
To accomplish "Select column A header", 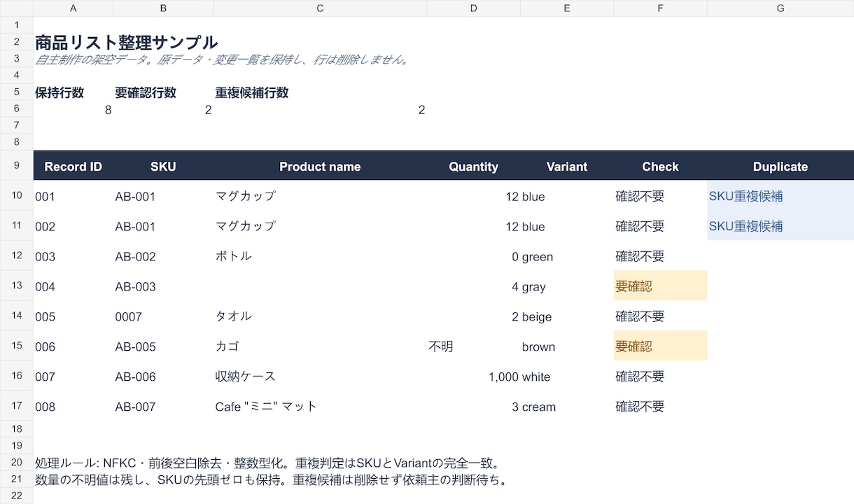I will click(73, 8).
